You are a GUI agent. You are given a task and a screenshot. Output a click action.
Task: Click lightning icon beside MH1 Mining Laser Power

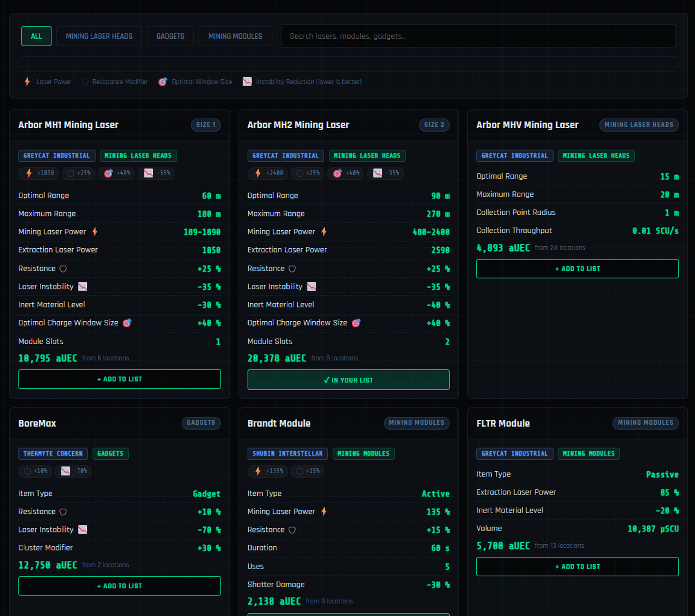point(95,232)
